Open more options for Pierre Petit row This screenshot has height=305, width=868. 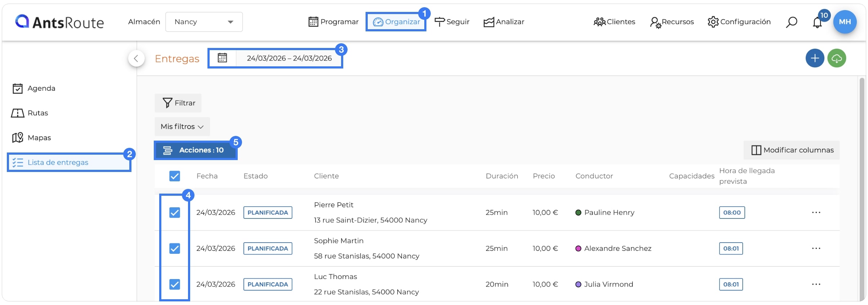tap(816, 212)
